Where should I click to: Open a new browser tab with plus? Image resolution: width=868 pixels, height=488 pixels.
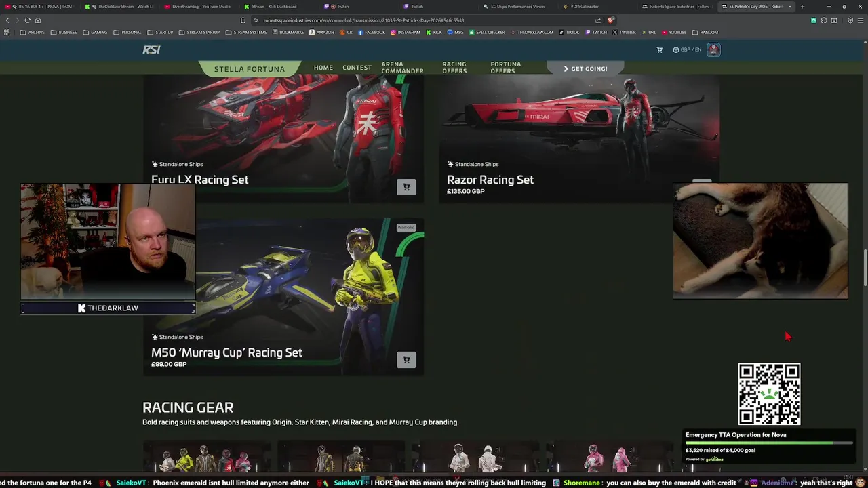[x=802, y=7]
